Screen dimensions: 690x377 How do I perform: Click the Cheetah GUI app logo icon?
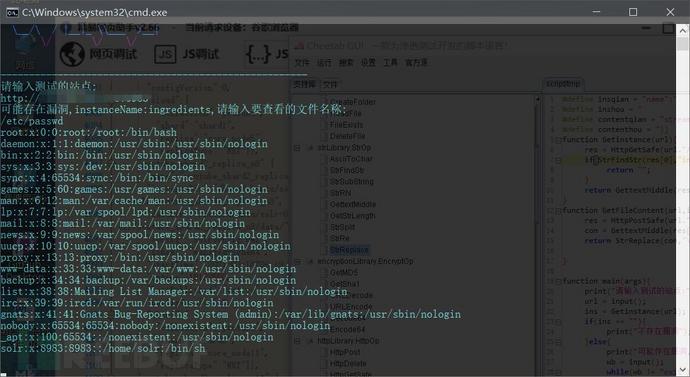coord(299,45)
